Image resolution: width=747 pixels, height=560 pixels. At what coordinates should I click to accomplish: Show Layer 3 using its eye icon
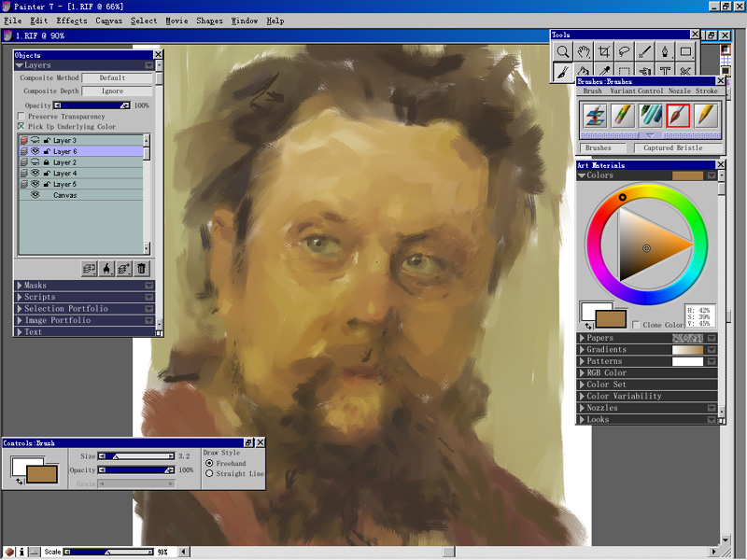click(35, 140)
